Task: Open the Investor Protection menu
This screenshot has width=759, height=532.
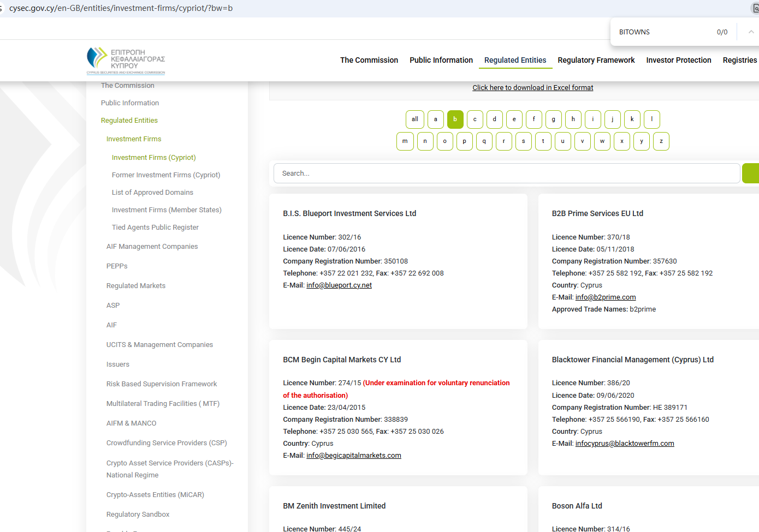Action: [x=678, y=60]
